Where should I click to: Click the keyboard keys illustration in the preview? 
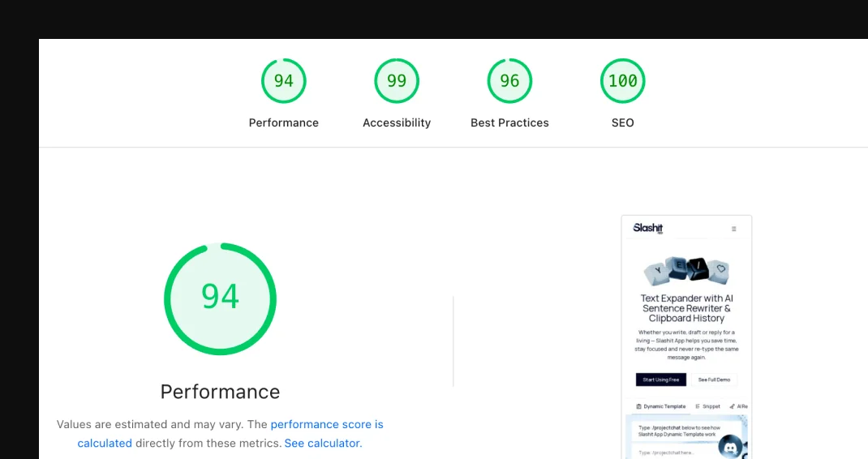pyautogui.click(x=686, y=271)
